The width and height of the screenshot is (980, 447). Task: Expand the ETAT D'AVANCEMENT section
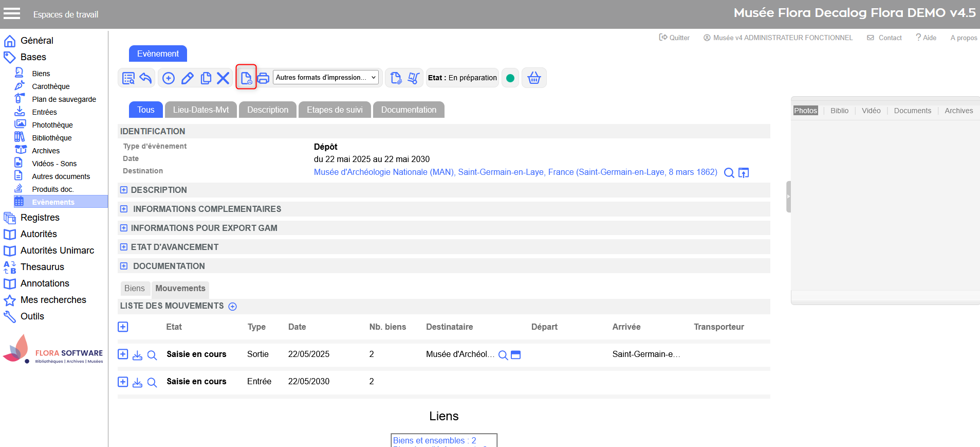(x=124, y=247)
